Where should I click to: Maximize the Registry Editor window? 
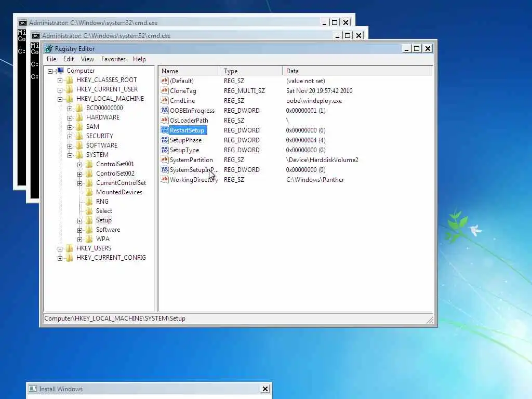point(417,48)
